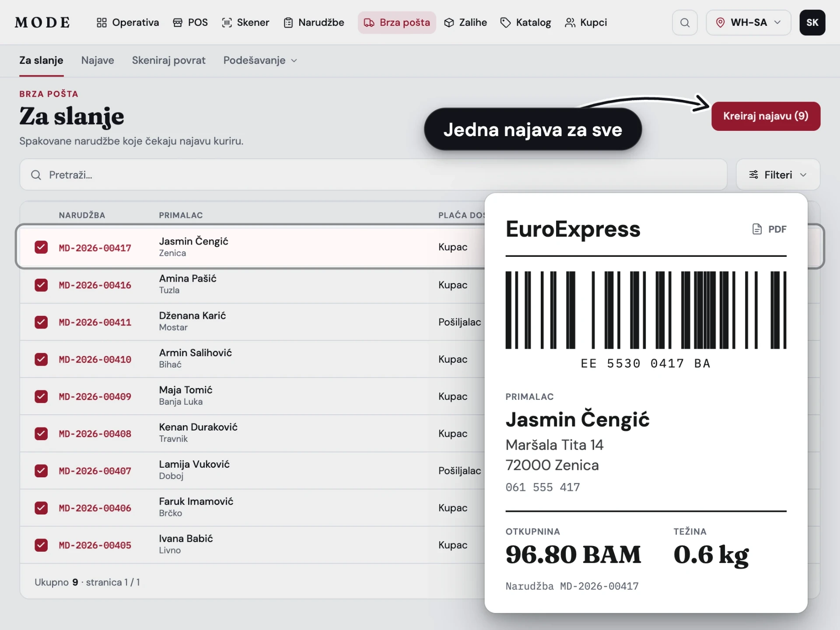The width and height of the screenshot is (840, 630).
Task: Click the Zalihe box icon
Action: 449,23
